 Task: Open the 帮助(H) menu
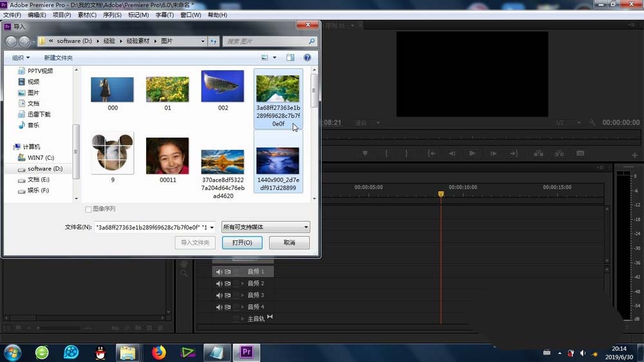pos(217,15)
